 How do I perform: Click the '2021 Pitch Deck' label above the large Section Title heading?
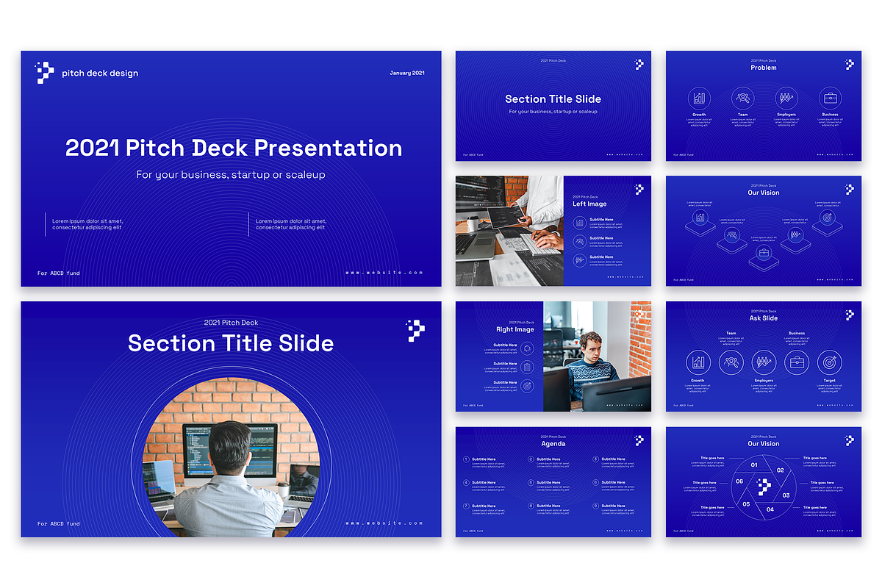[x=231, y=323]
